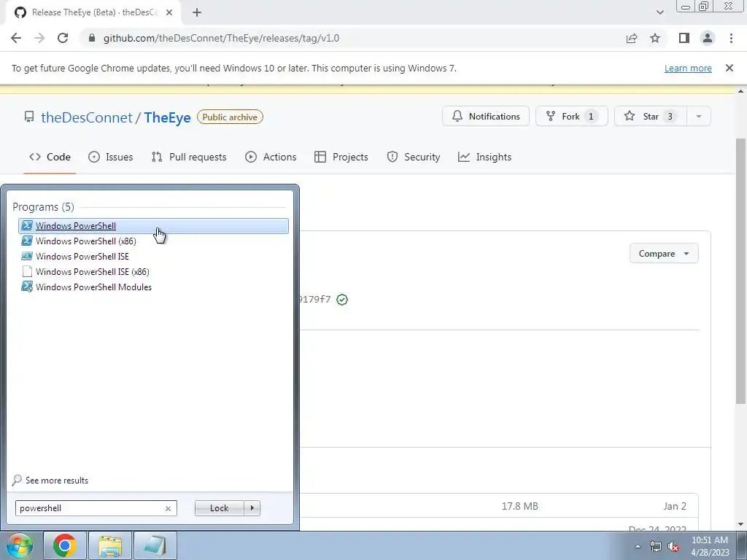
Task: Click the network tray icon
Action: 656,547
